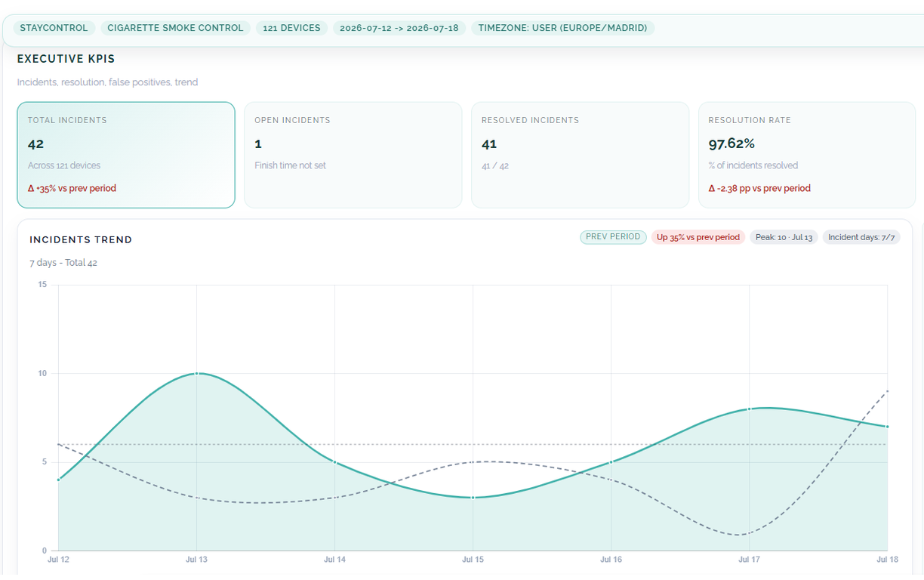The width and height of the screenshot is (924, 580).
Task: Click the Jul 13 x-axis label
Action: (x=196, y=560)
